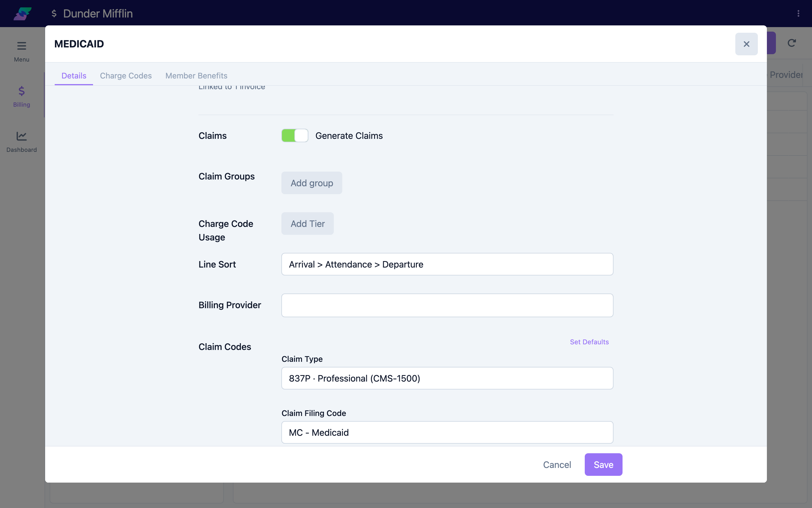812x508 pixels.
Task: Click the refresh icon behind the dialog
Action: [x=792, y=43]
